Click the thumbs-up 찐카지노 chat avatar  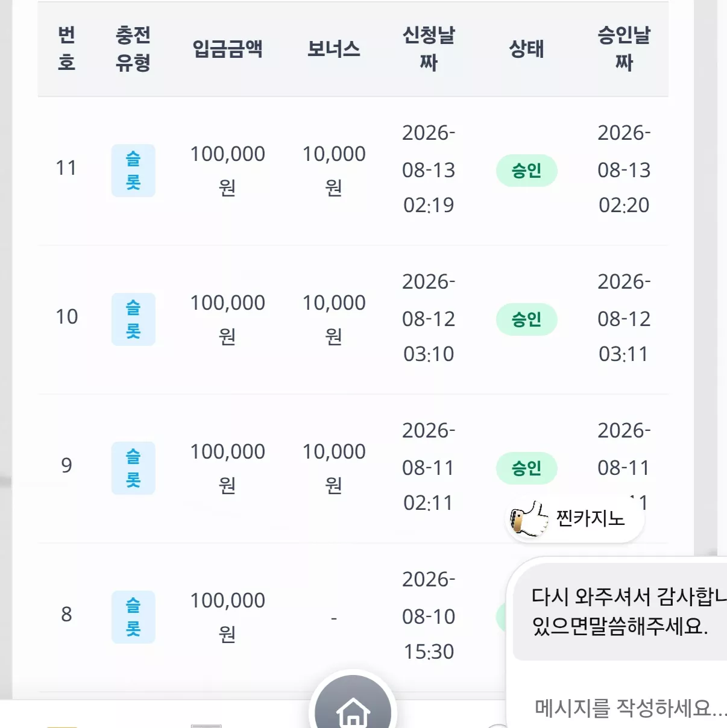point(529,519)
